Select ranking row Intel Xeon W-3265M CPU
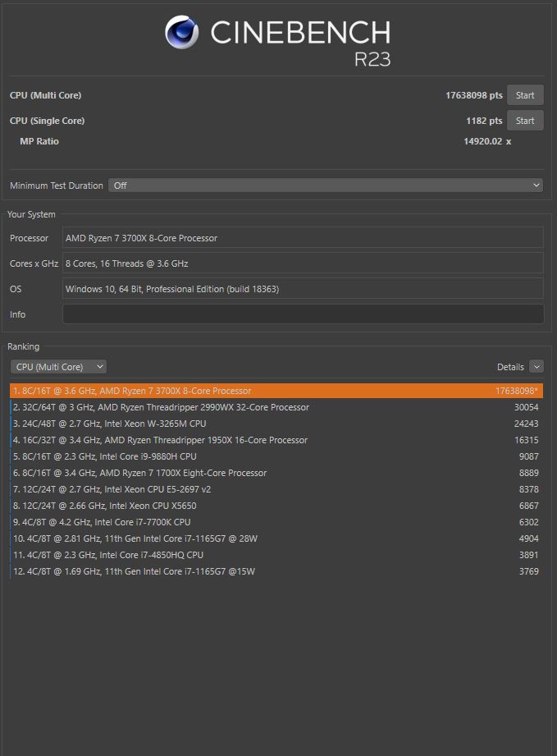This screenshot has width=557, height=756. [x=276, y=424]
